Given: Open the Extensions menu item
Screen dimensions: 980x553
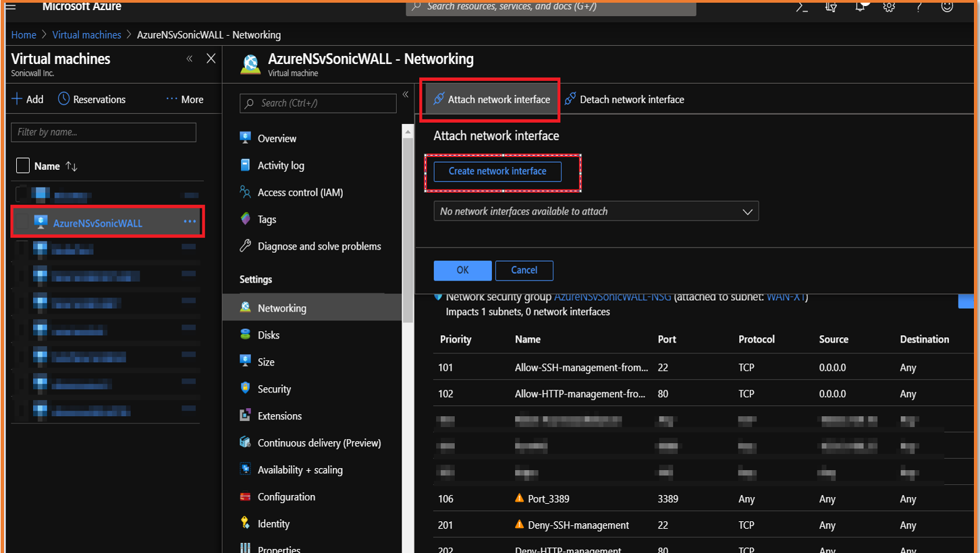Looking at the screenshot, I should [279, 416].
